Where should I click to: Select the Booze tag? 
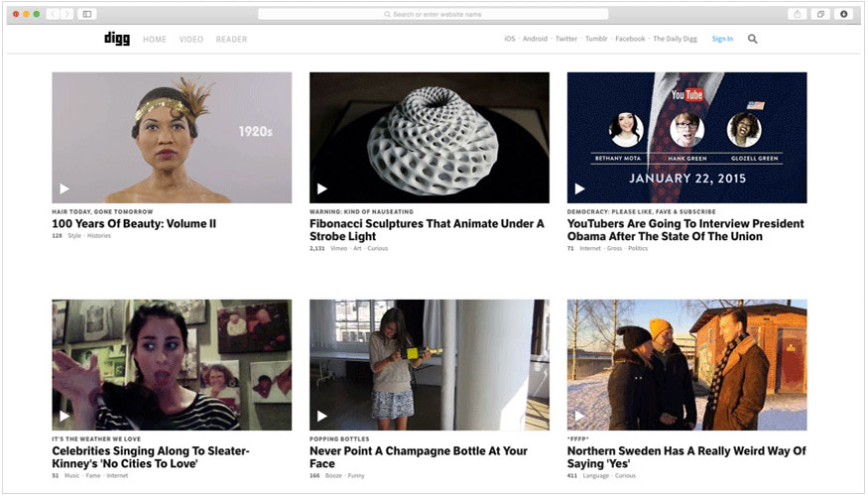333,475
